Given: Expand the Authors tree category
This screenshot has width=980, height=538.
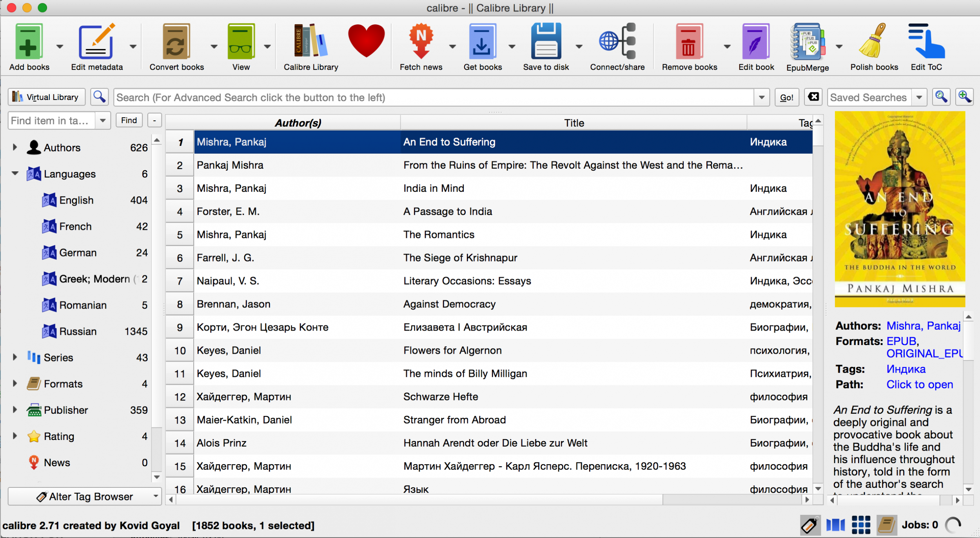Looking at the screenshot, I should pyautogui.click(x=15, y=147).
